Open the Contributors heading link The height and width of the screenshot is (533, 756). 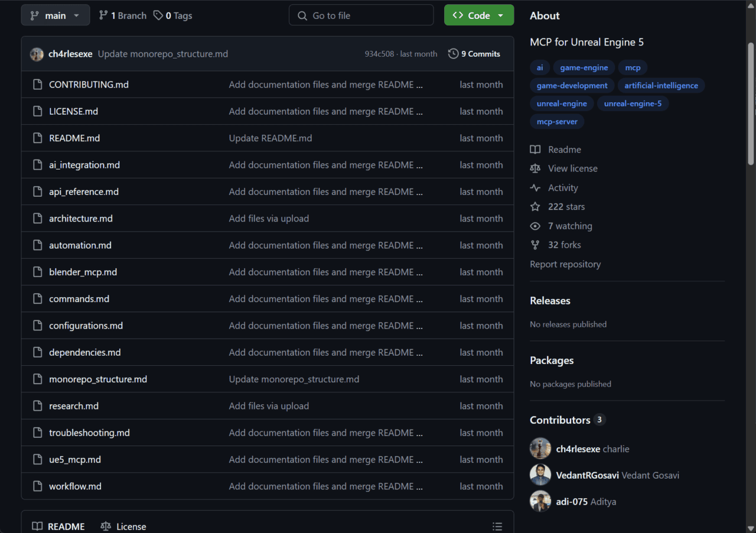[x=568, y=420]
